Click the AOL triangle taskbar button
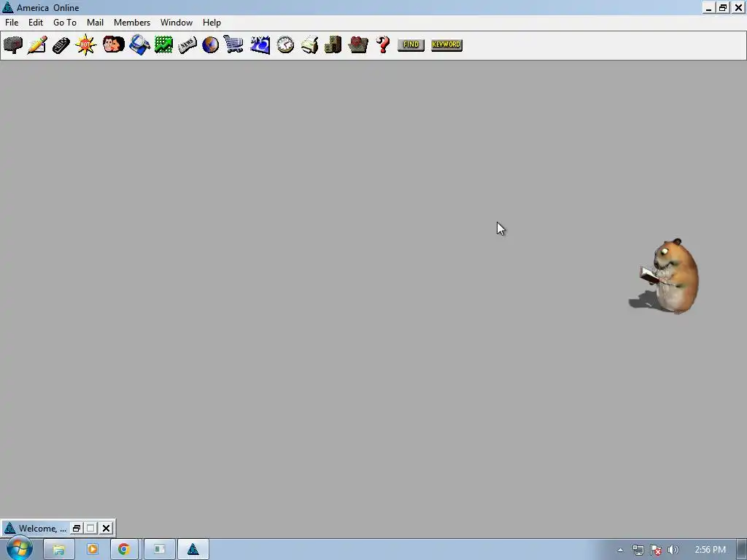 [193, 549]
